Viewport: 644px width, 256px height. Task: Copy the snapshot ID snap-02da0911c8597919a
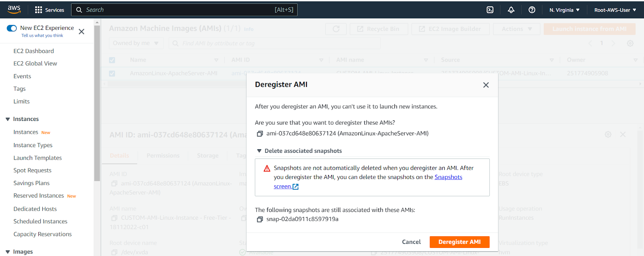260,219
